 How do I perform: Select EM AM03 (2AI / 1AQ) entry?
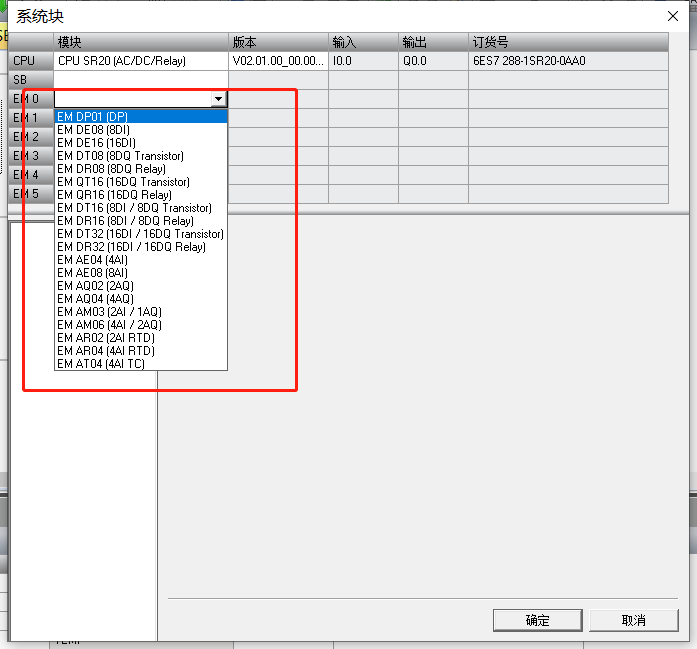(x=140, y=312)
